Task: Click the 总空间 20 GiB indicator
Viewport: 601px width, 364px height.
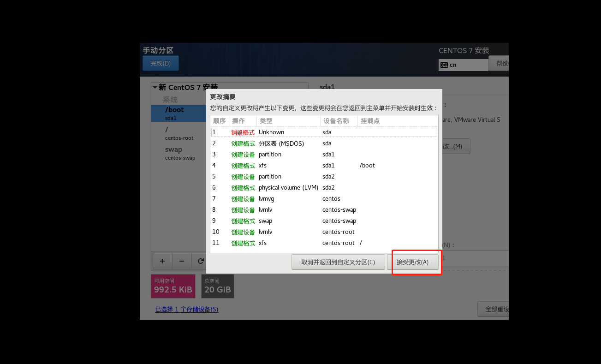Action: [x=218, y=286]
